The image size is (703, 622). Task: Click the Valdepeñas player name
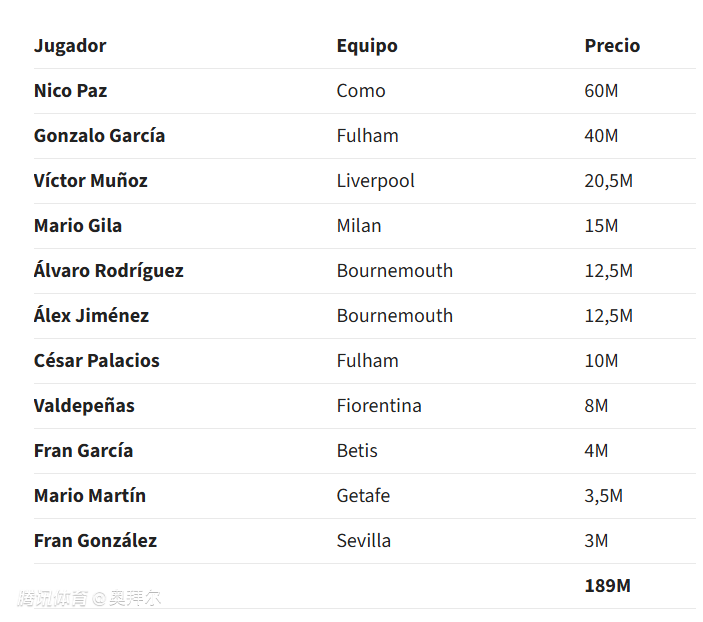(x=84, y=406)
